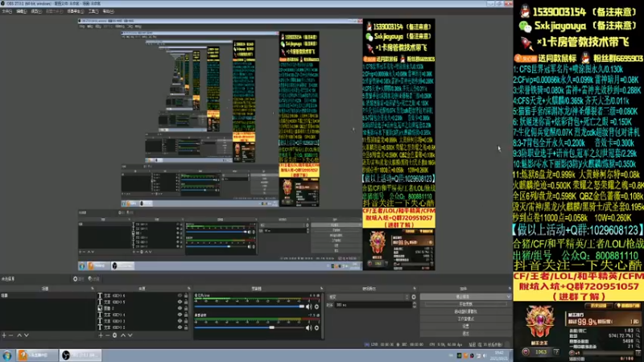Open the scene transition type dropdown

click(x=369, y=297)
